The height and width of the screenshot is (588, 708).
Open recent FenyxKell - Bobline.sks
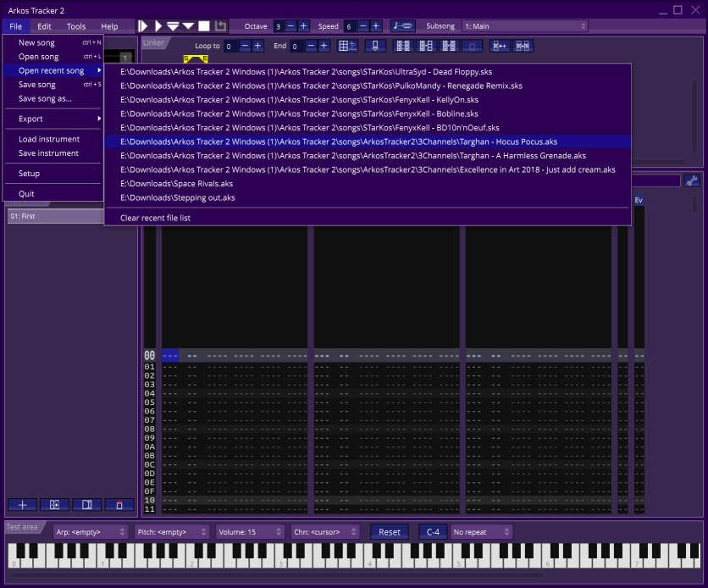368,114
